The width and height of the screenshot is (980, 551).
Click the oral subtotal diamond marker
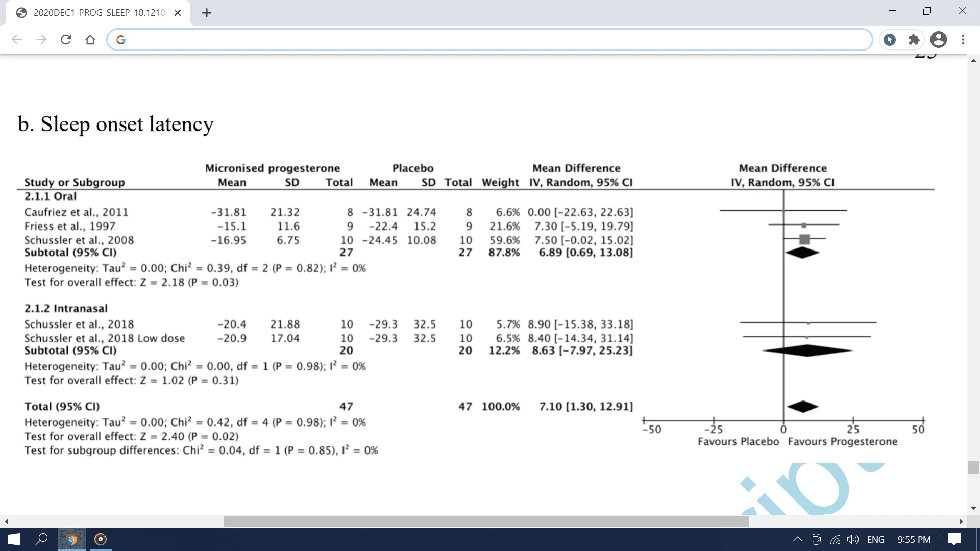802,253
